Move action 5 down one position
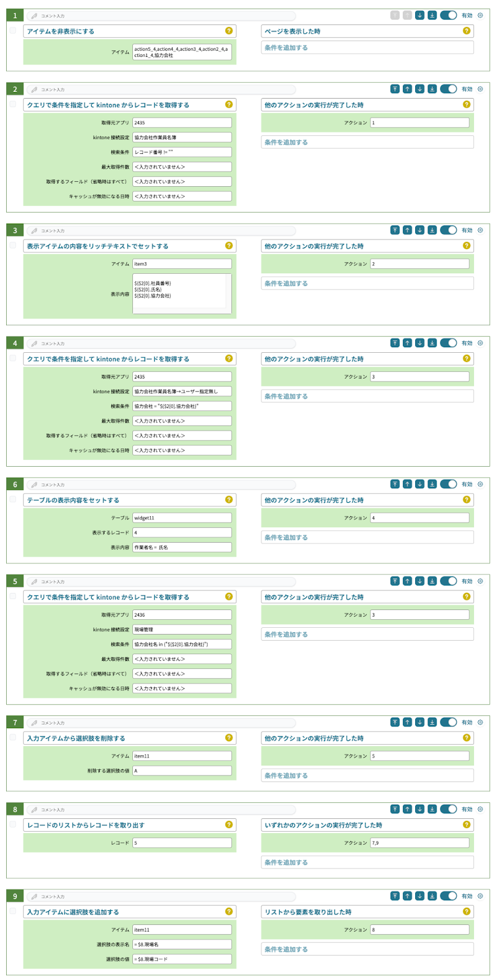 coord(419,581)
